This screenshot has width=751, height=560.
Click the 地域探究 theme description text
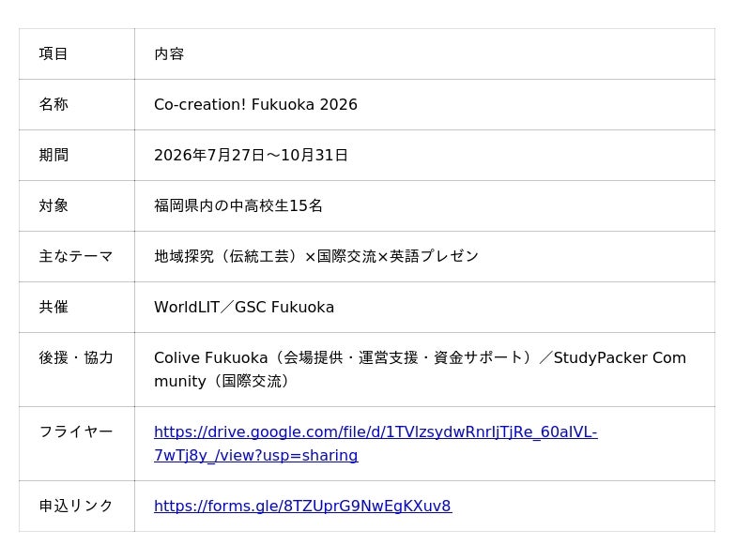316,256
